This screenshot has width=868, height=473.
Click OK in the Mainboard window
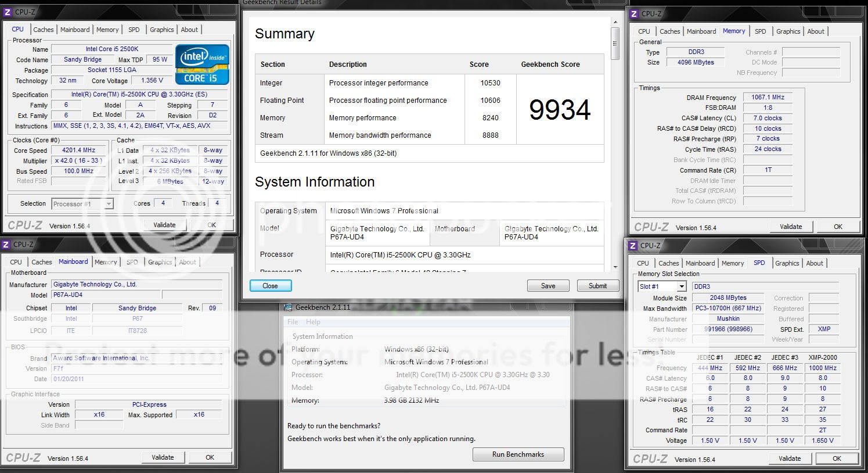pos(210,457)
